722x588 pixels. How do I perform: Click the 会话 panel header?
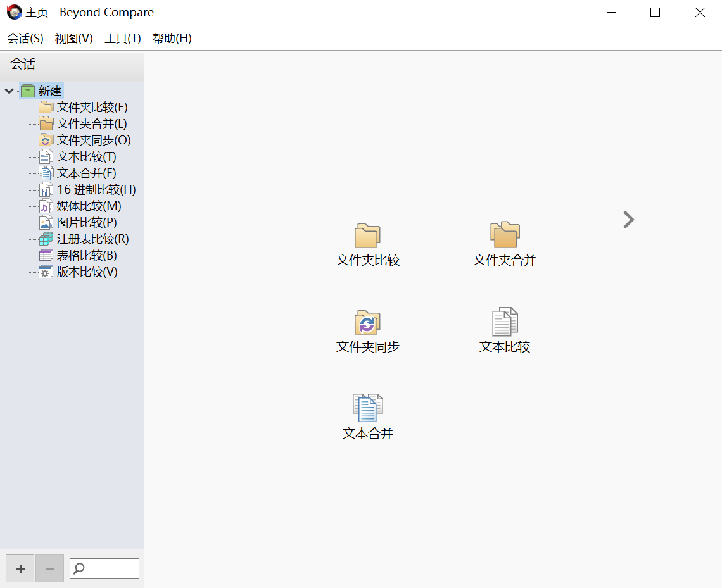pos(72,67)
